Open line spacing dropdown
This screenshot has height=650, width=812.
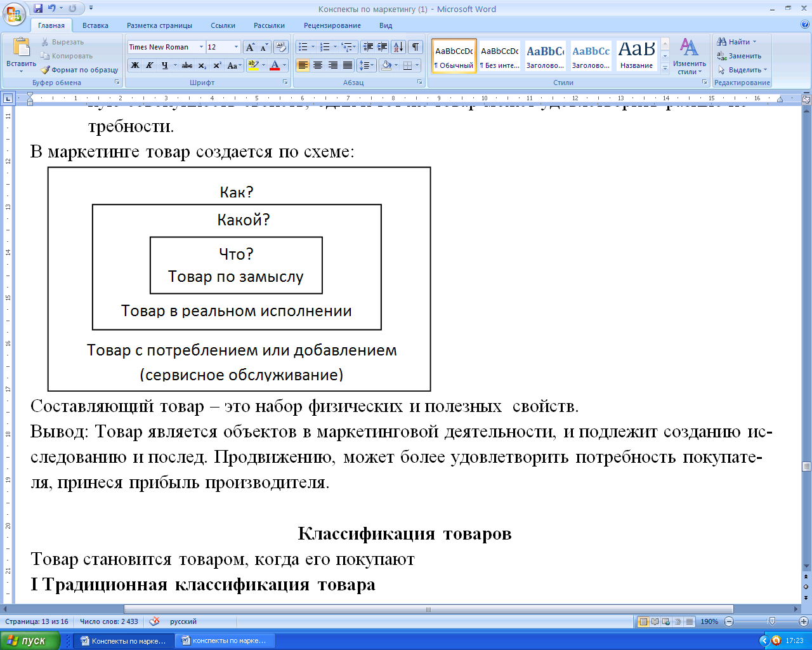point(367,65)
